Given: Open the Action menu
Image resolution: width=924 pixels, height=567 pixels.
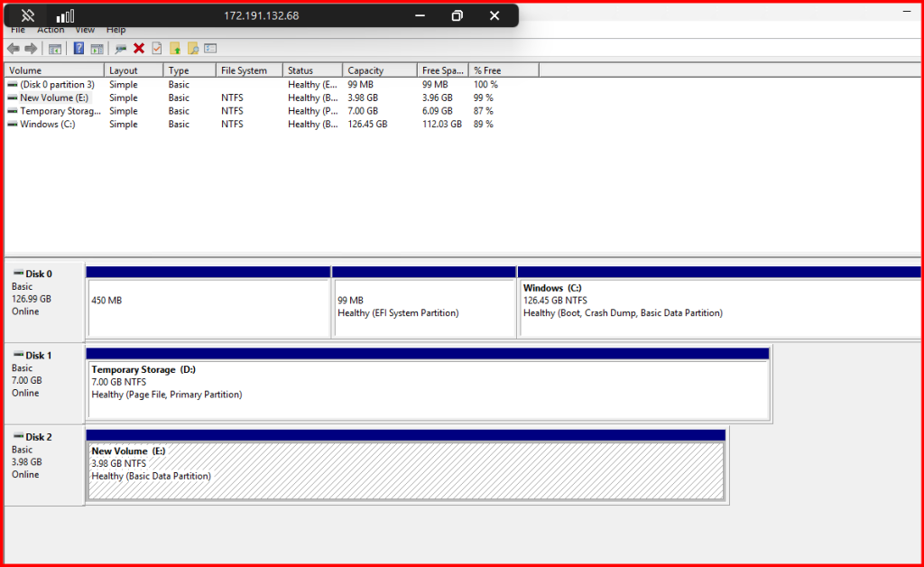Looking at the screenshot, I should pos(51,31).
